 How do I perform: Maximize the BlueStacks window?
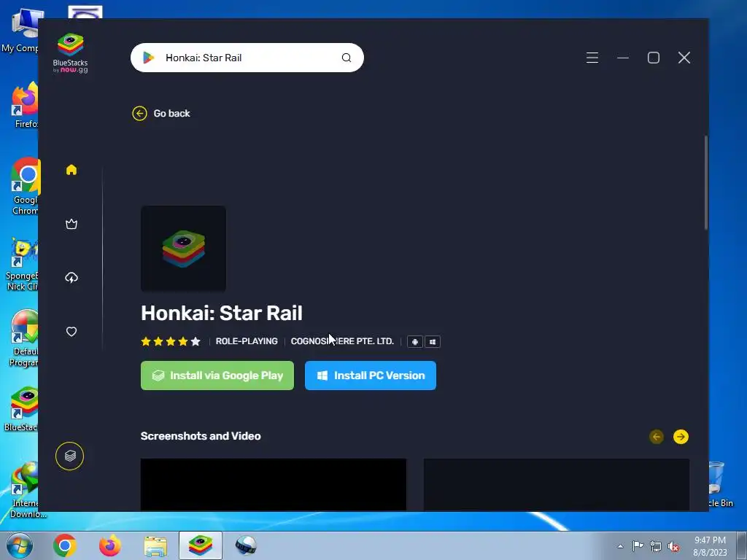pos(654,58)
